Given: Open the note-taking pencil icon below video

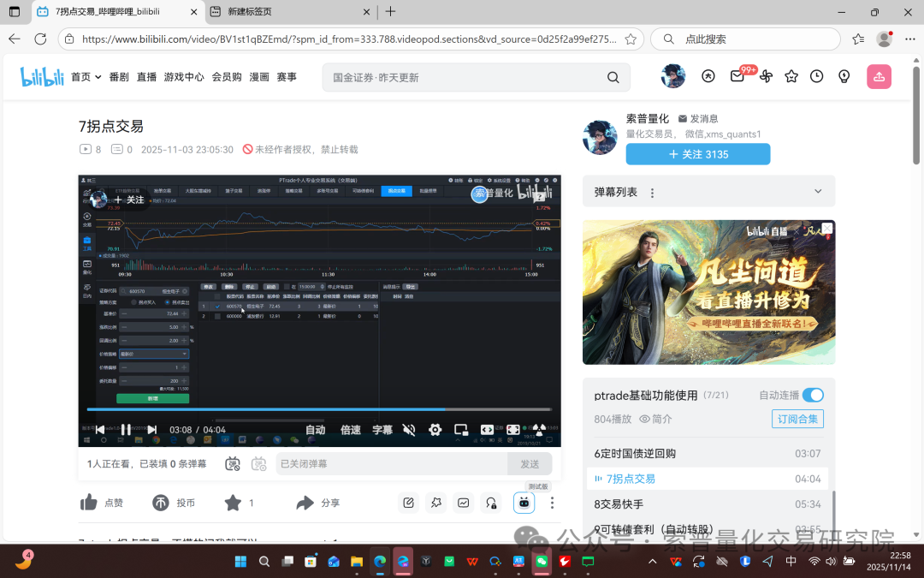Looking at the screenshot, I should tap(408, 503).
